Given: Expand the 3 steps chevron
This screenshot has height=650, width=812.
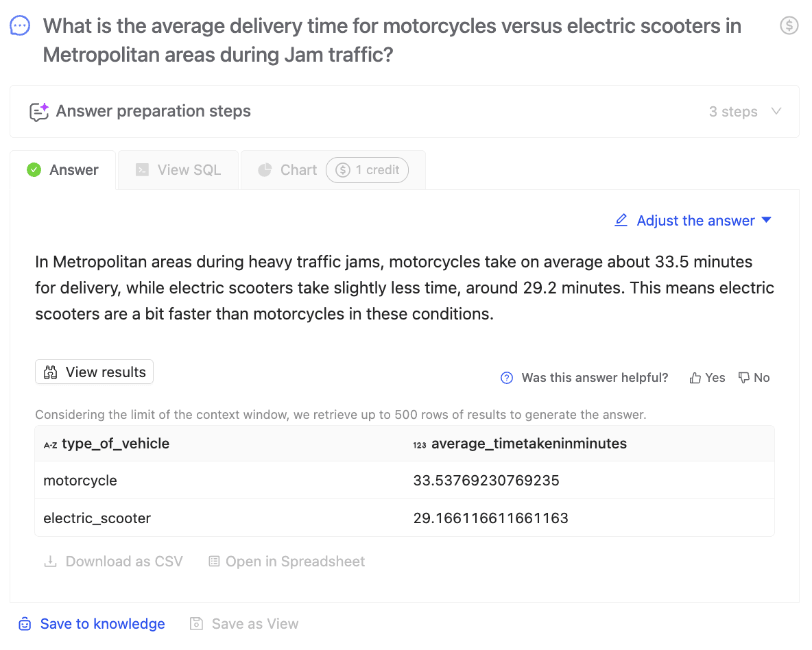Looking at the screenshot, I should (776, 111).
